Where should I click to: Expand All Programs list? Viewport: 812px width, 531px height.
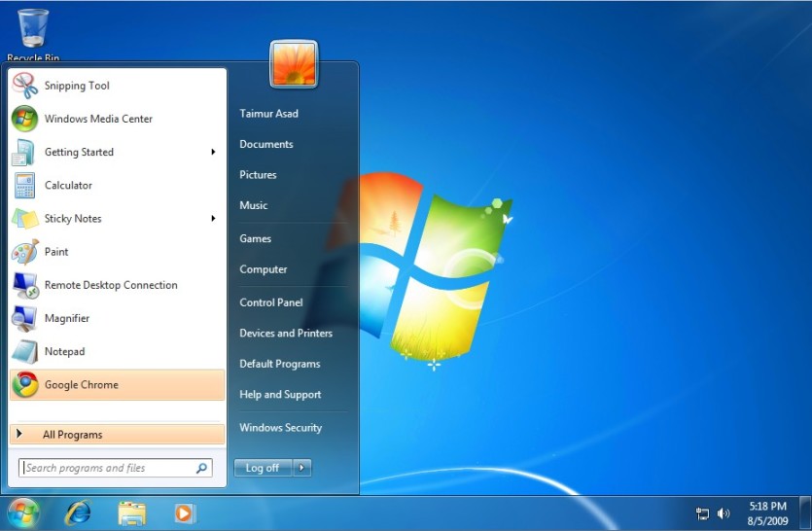click(x=118, y=435)
